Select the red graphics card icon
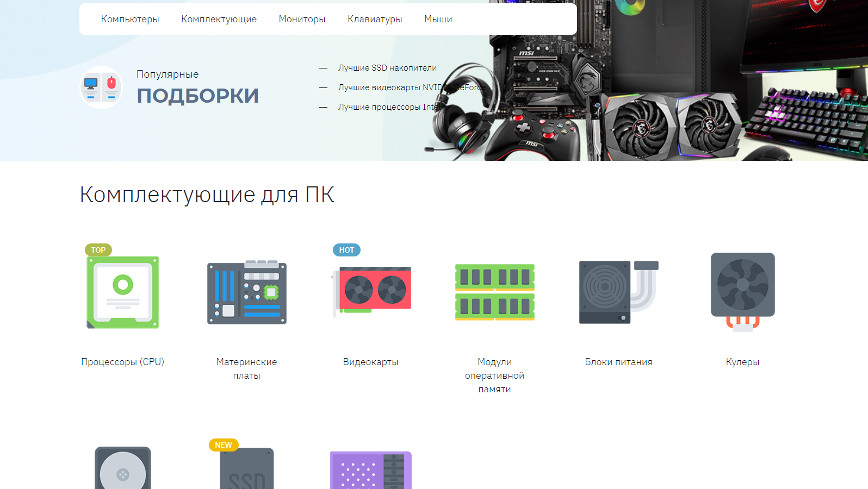The image size is (868, 489). [x=371, y=291]
